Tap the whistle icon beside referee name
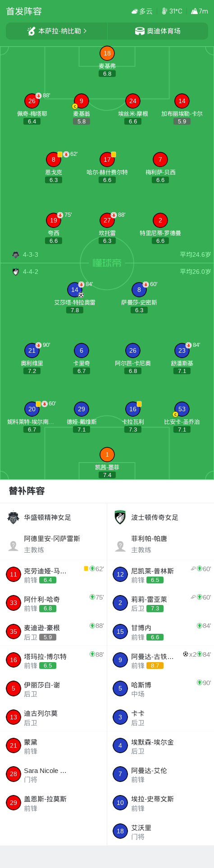Screen dimensions: 214x868 (32, 31)
